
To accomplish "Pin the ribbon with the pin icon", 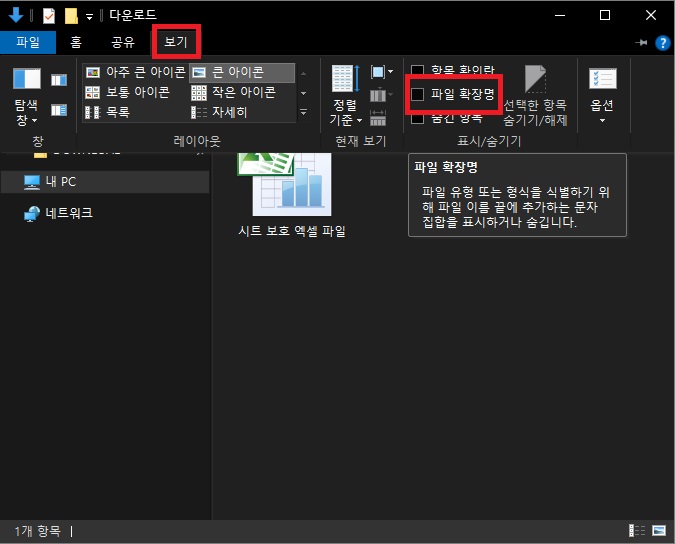I will [x=641, y=43].
